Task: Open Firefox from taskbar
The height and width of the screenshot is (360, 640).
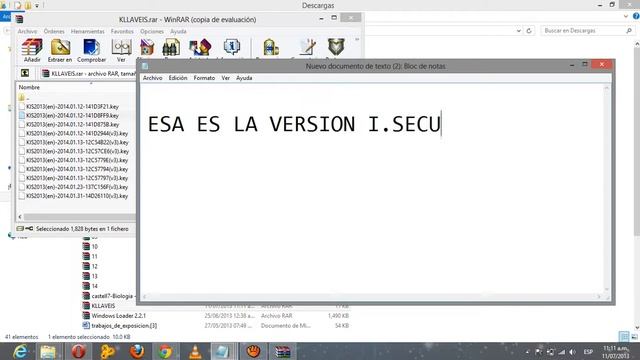Action: coord(137,351)
